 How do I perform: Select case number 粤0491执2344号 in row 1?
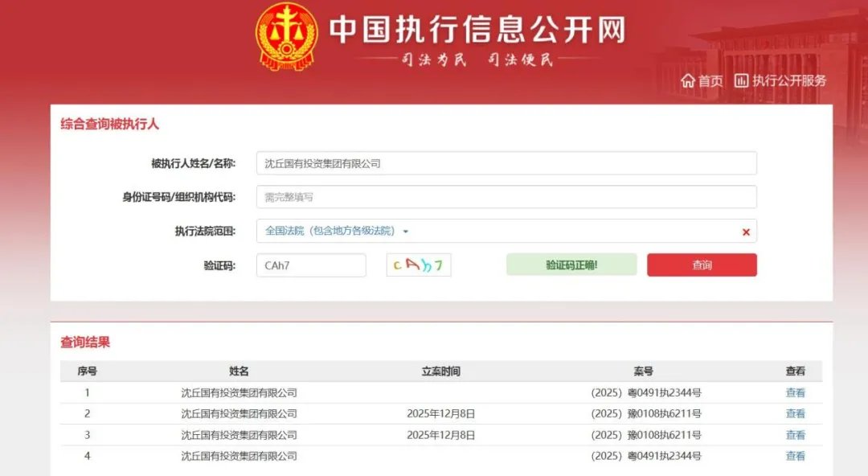pos(646,393)
